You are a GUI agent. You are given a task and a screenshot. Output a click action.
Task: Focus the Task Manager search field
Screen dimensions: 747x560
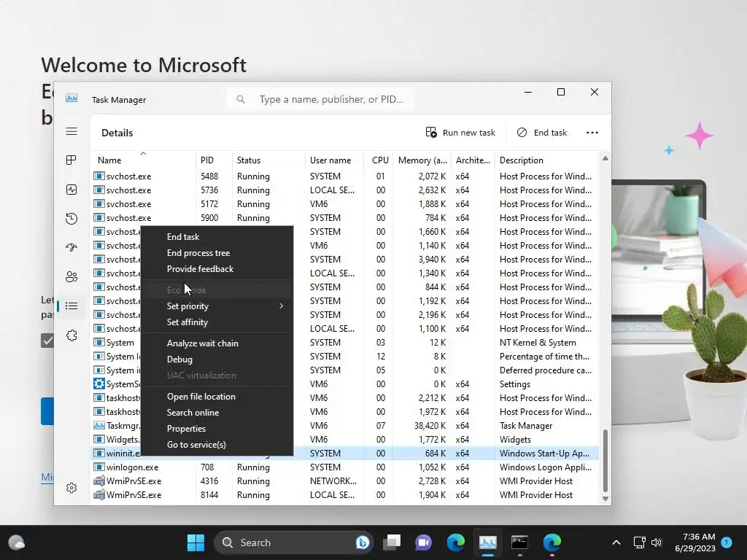320,99
